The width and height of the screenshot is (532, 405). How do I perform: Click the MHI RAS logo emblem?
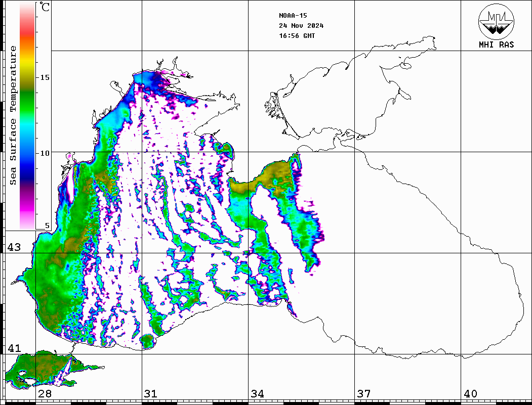point(496,21)
